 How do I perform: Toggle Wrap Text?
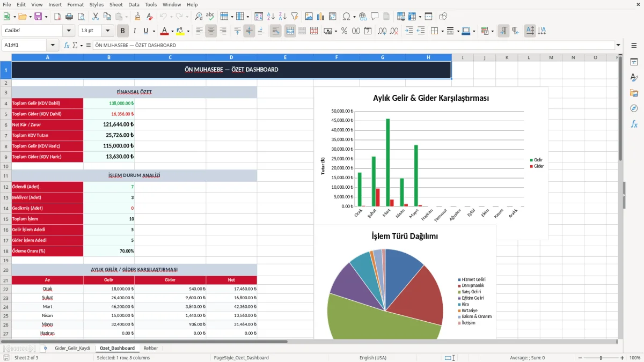[x=276, y=31]
